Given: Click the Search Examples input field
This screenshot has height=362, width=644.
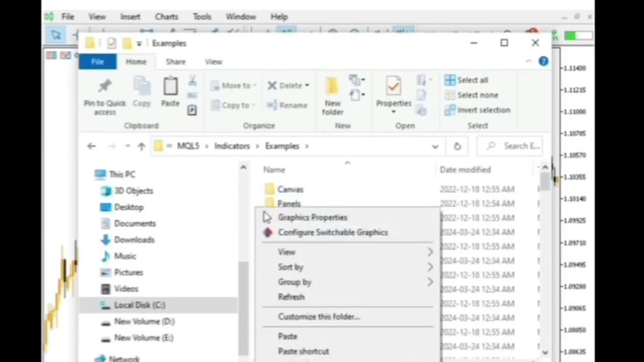Looking at the screenshot, I should point(510,146).
